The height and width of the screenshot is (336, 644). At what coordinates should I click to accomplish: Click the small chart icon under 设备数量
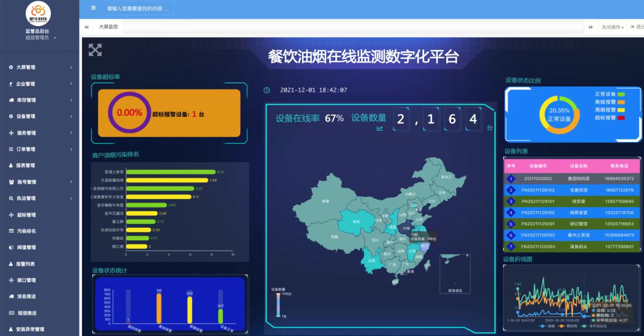tap(380, 128)
